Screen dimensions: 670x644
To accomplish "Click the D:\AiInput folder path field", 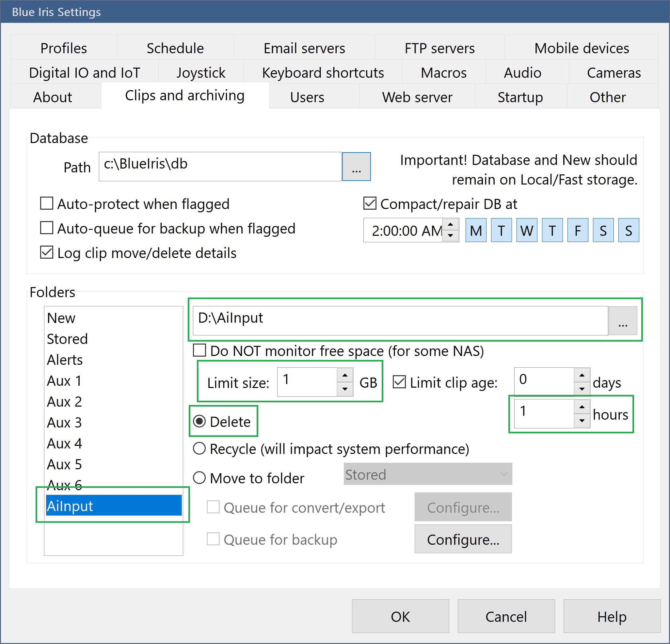I will click(400, 320).
